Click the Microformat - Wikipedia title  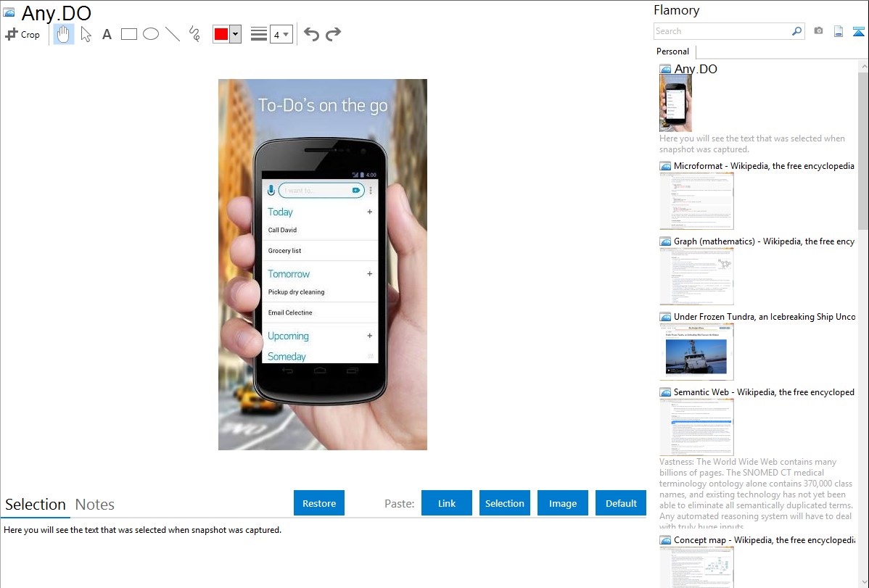click(x=764, y=166)
